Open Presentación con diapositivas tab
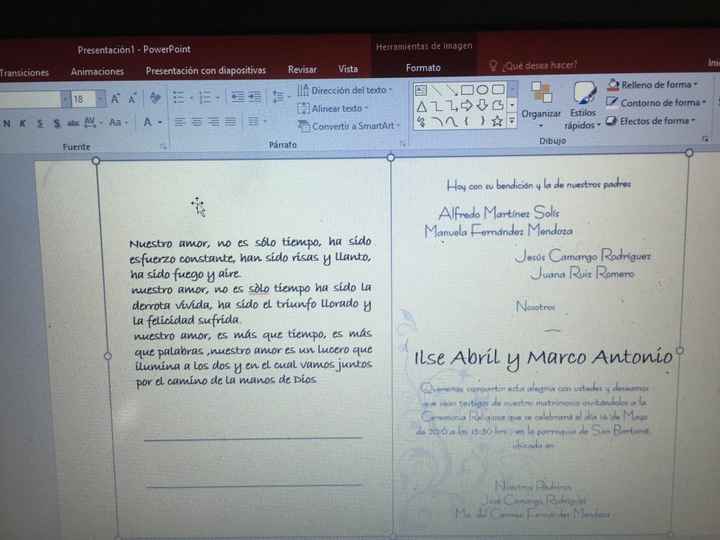The image size is (720, 540). tap(206, 70)
